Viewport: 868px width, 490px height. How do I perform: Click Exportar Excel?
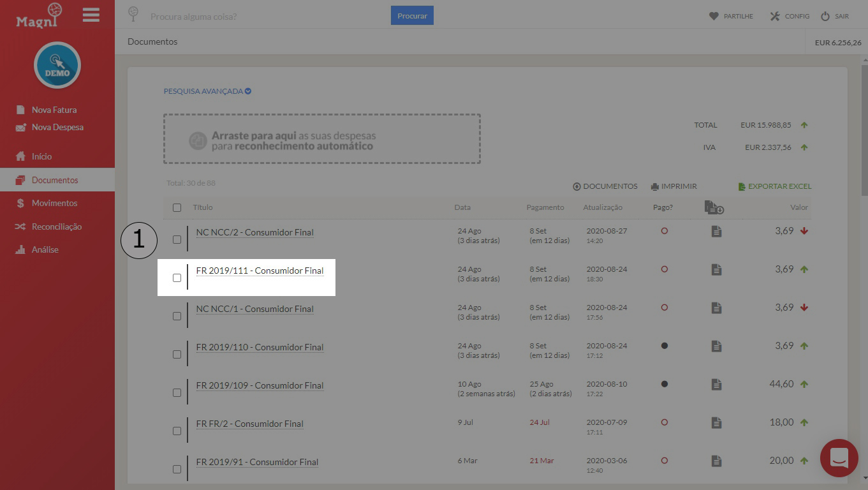[775, 186]
